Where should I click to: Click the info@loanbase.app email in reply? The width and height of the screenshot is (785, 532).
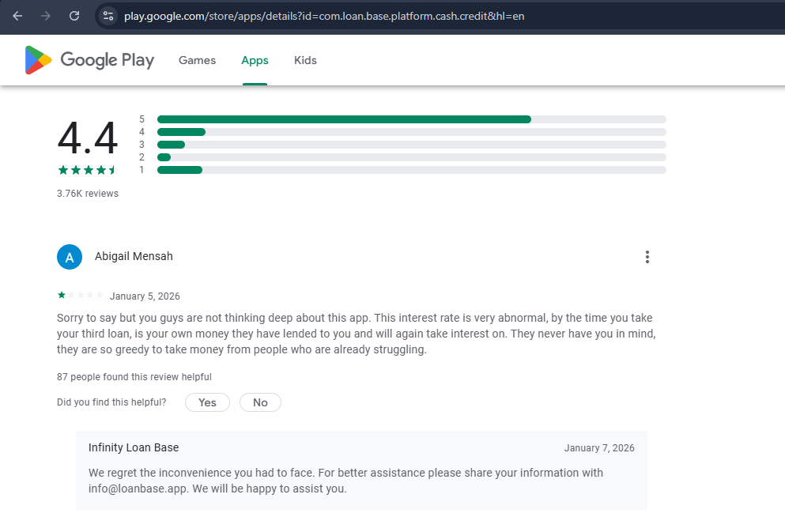[138, 489]
